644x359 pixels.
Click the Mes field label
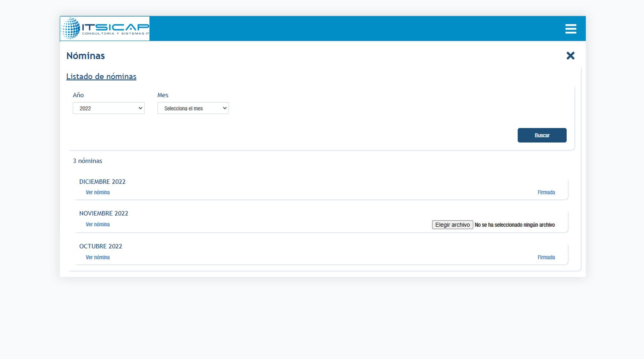163,95
